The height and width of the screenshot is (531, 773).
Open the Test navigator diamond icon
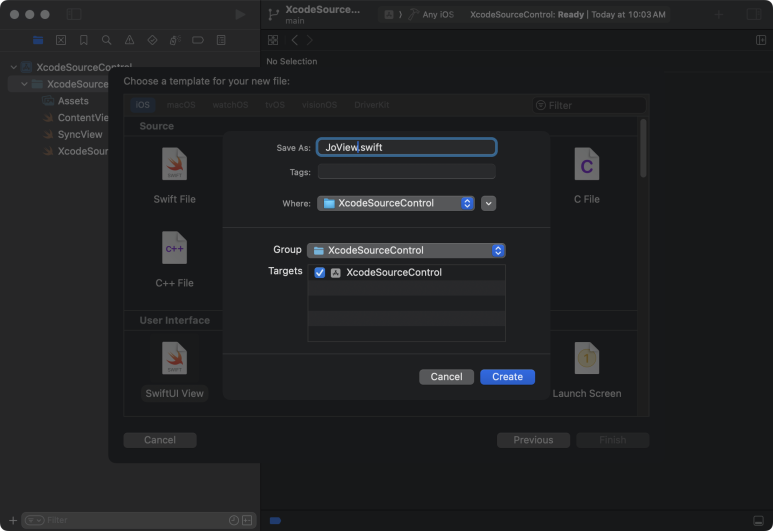tap(152, 40)
